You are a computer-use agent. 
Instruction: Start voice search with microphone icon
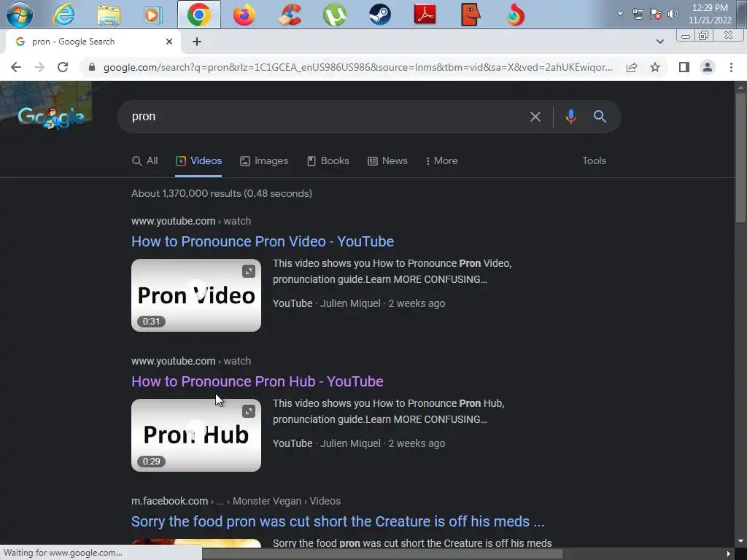click(570, 117)
